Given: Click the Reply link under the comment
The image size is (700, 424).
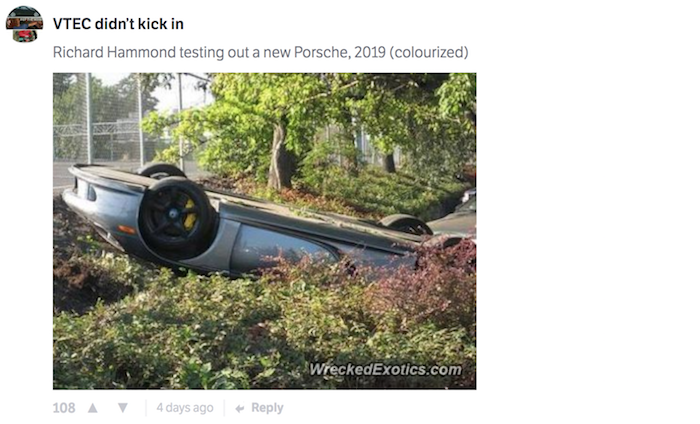Looking at the screenshot, I should tap(267, 408).
